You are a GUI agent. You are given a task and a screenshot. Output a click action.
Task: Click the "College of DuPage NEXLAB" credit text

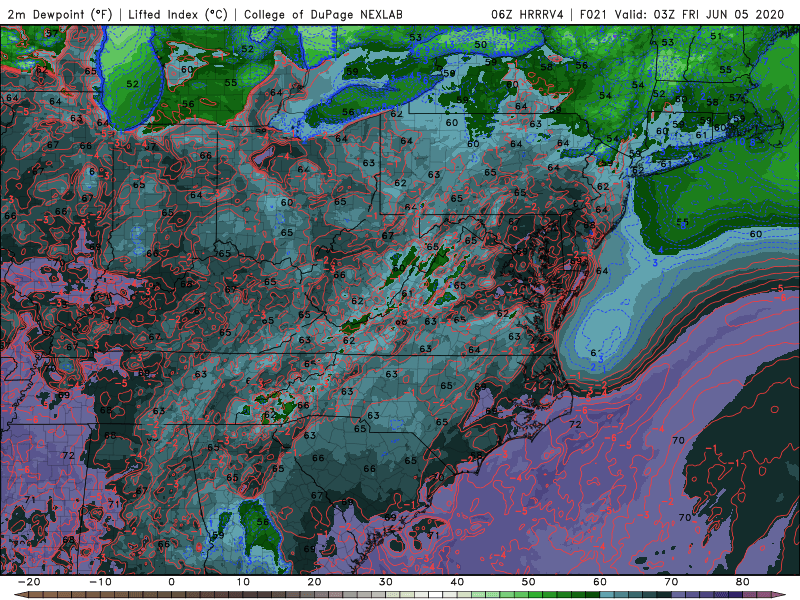(323, 15)
